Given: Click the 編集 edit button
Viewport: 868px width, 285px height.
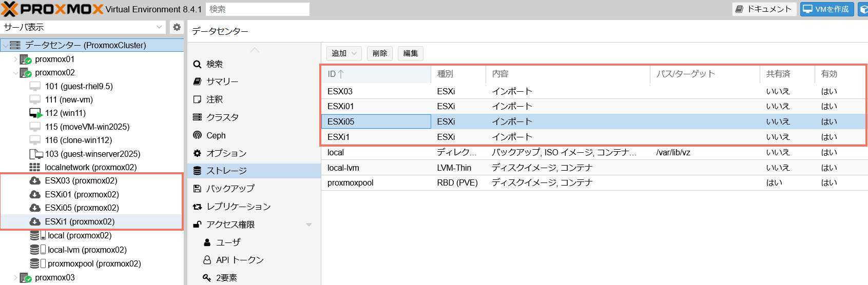Looking at the screenshot, I should point(410,53).
